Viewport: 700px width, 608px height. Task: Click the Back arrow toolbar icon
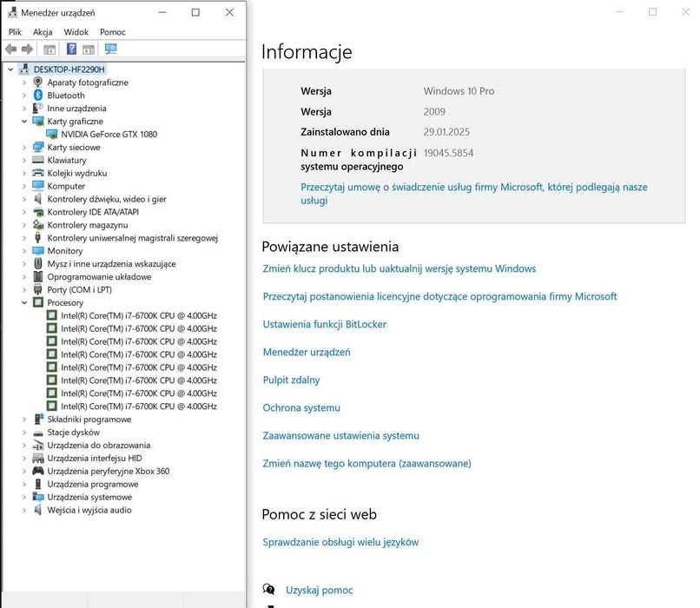tap(11, 50)
